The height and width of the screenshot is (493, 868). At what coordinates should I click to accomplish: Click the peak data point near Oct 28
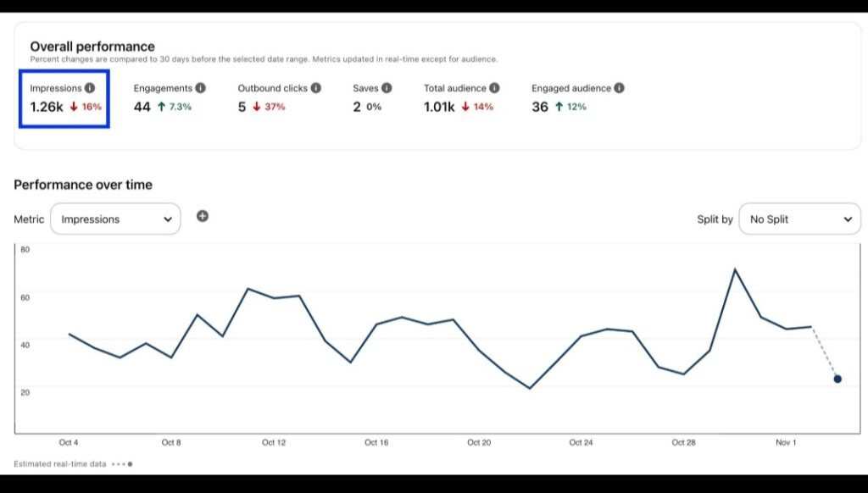pyautogui.click(x=735, y=269)
